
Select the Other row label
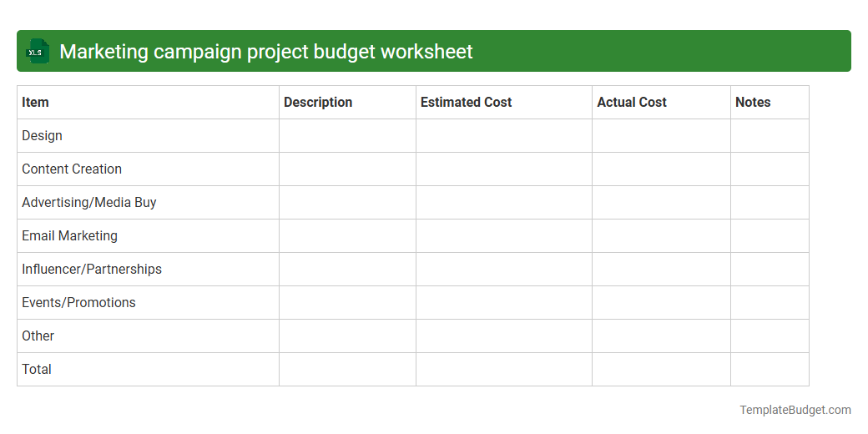(x=38, y=336)
